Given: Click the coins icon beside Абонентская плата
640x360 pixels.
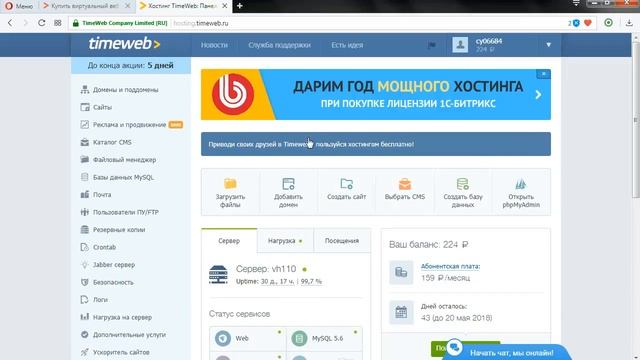Looking at the screenshot, I should pos(401,272).
